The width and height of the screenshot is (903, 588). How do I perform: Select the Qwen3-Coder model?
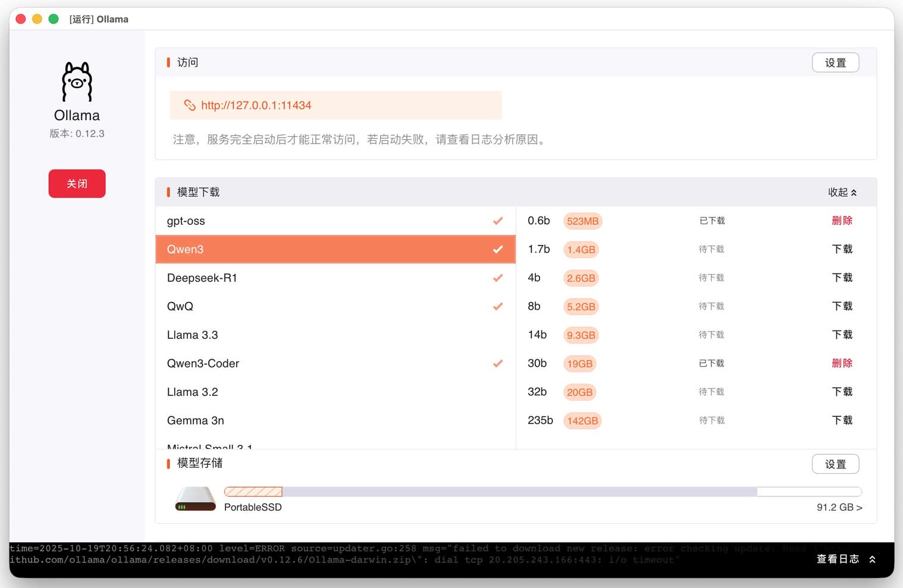(x=336, y=363)
